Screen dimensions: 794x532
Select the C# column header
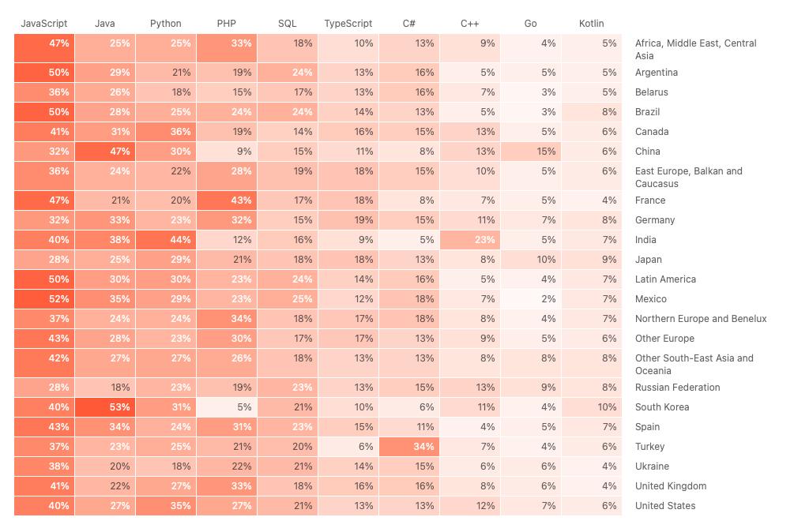(x=408, y=24)
